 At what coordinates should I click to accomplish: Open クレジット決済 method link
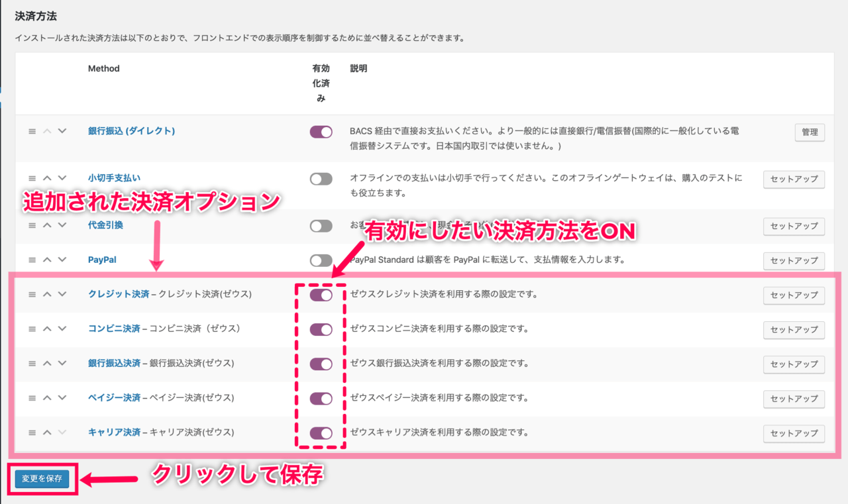119,294
